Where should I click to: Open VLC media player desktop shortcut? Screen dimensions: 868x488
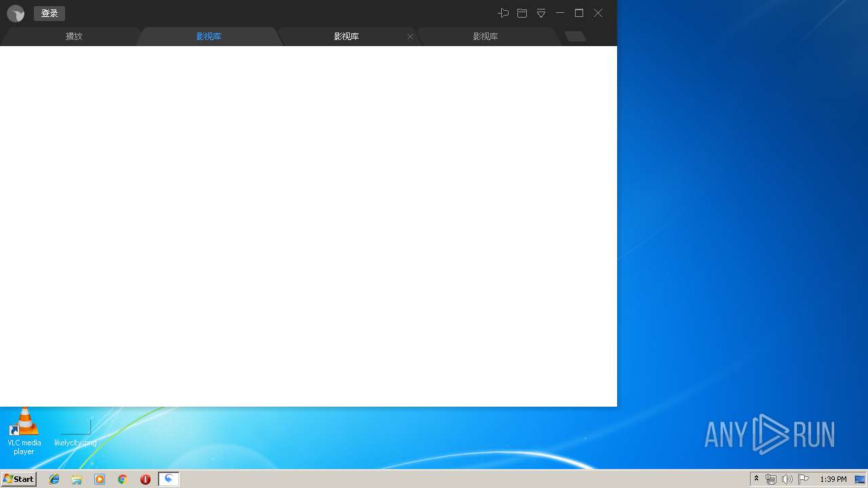click(24, 431)
